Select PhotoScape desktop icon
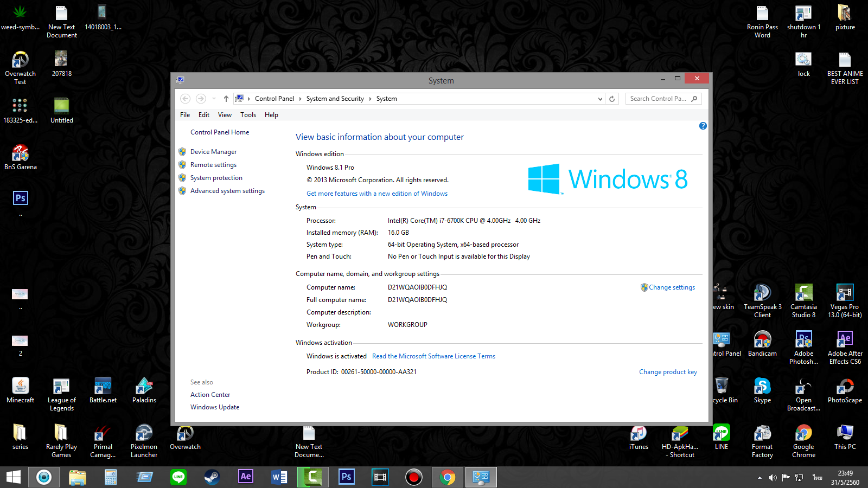Screen dimensions: 868x488 (845, 390)
